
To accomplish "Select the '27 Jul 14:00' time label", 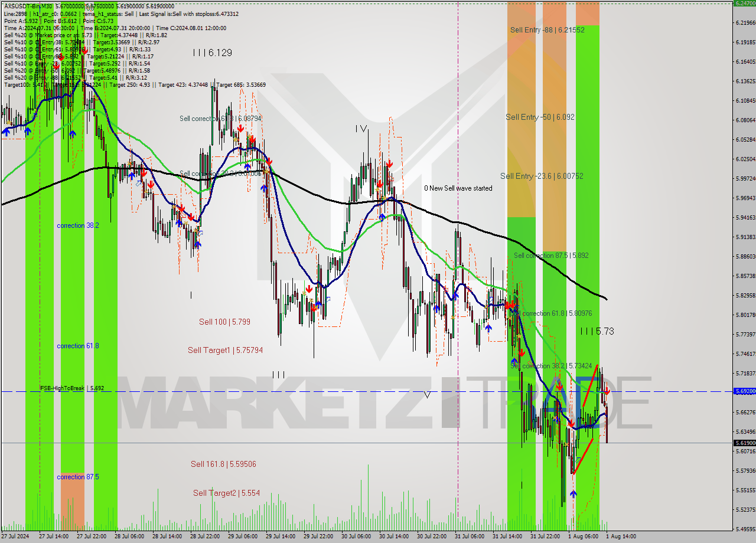I will [53, 537].
